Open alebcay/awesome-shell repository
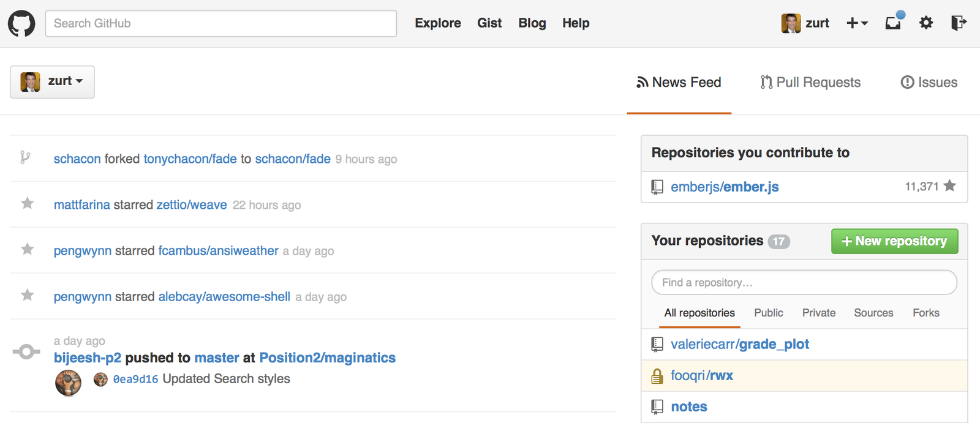 224,297
